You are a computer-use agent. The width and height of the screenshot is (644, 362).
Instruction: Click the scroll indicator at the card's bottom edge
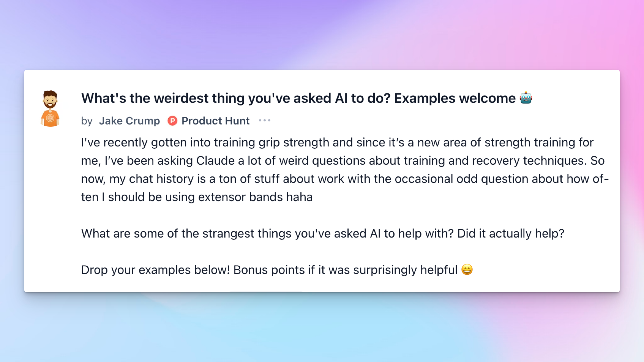[266, 291]
